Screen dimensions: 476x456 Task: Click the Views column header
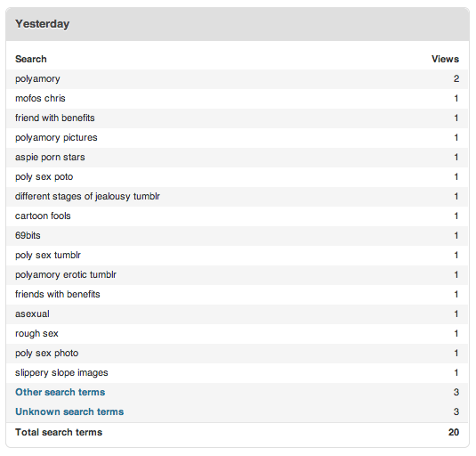click(x=445, y=59)
